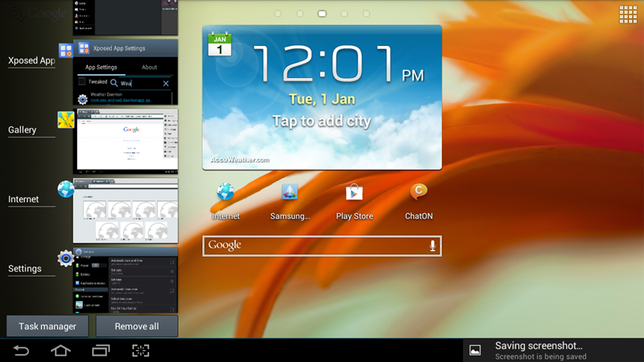Viewport: 644px width, 362px height.
Task: Jump to the first home page indicator
Action: [x=278, y=14]
